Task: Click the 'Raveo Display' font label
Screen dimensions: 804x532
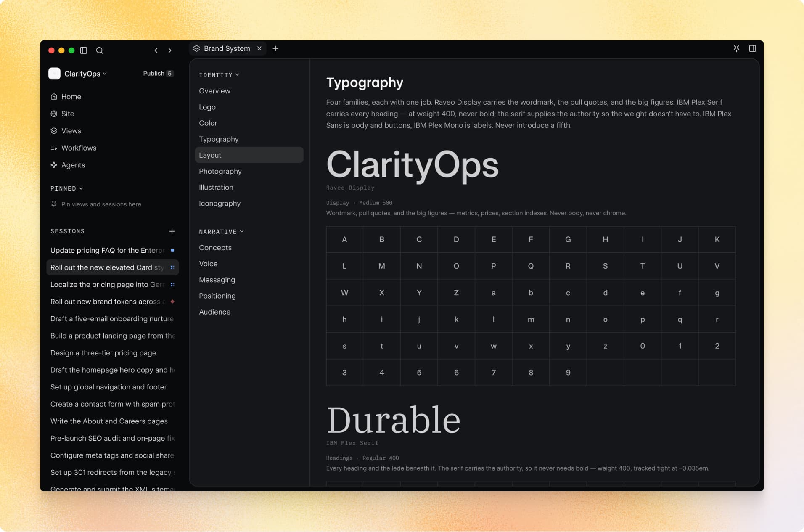Action: (350, 188)
